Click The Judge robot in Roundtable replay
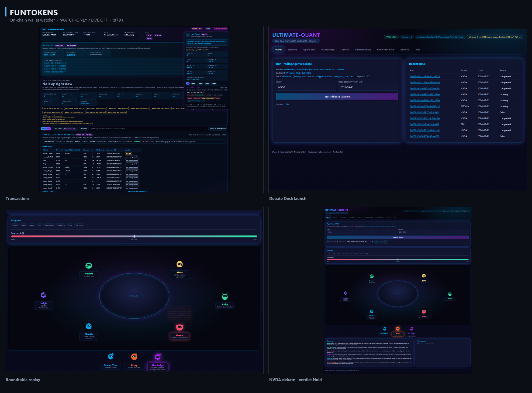Screen dimensions: 532x393 [158, 357]
